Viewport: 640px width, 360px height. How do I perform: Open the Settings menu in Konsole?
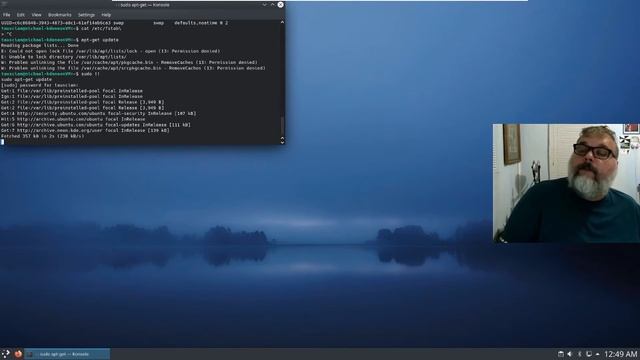[x=86, y=15]
